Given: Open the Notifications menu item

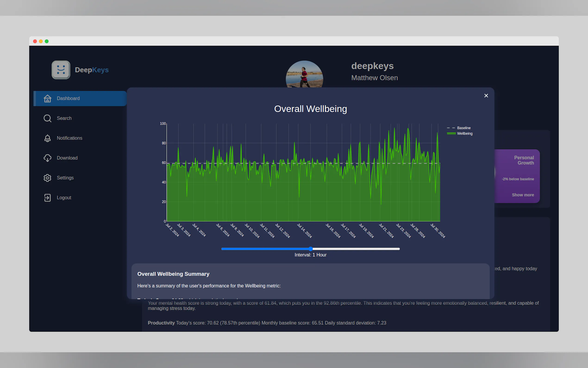Looking at the screenshot, I should (69, 138).
